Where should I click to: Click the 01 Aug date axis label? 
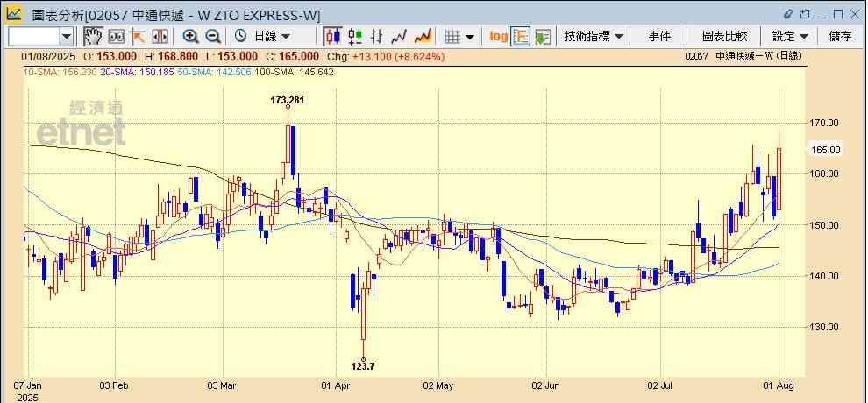779,385
